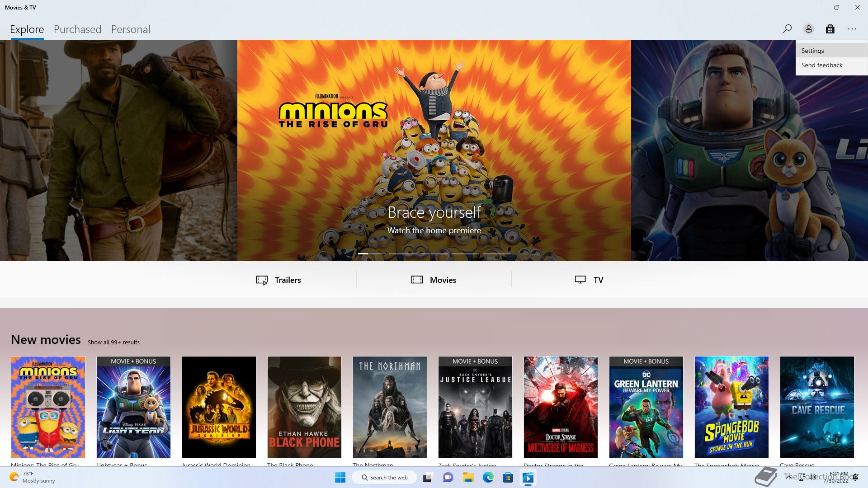The image size is (868, 488).
Task: Open the Trailers category
Action: tap(278, 280)
